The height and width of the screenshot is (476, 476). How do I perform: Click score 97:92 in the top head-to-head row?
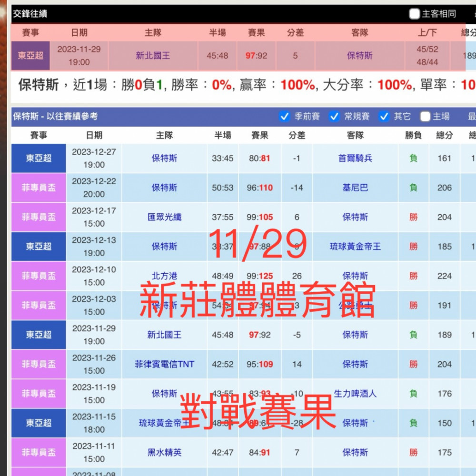click(x=256, y=56)
